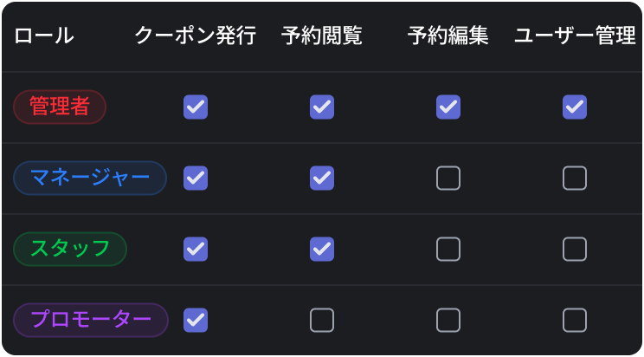Viewport: 644px width, 357px height.
Task: Check ユーザー管理 for スタッフ
Action: click(x=575, y=250)
